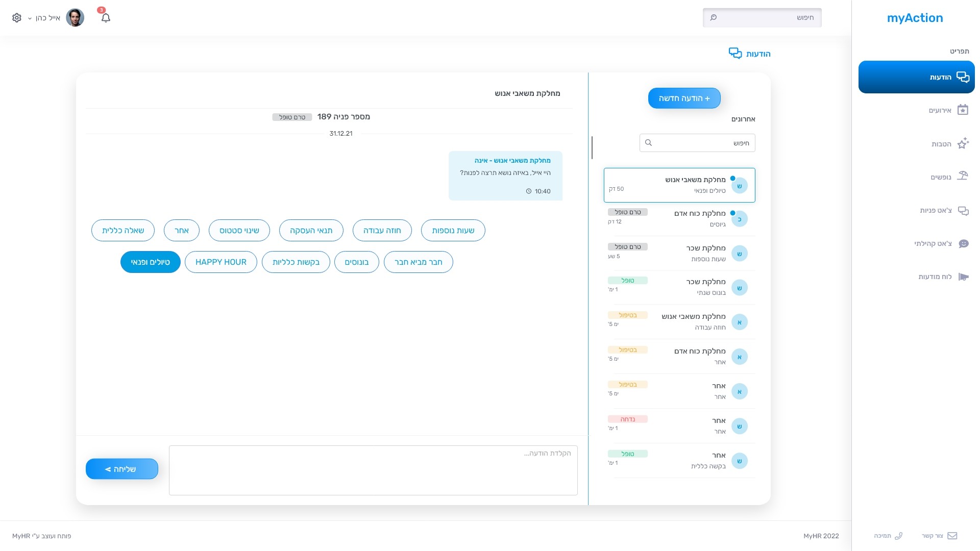
Task: Open הטבות stars icon in sidebar
Action: click(x=963, y=144)
